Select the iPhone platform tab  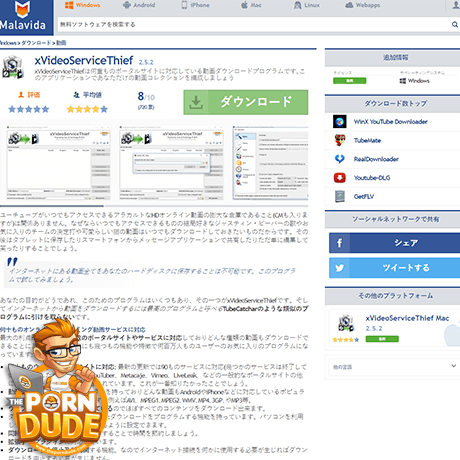tap(196, 5)
